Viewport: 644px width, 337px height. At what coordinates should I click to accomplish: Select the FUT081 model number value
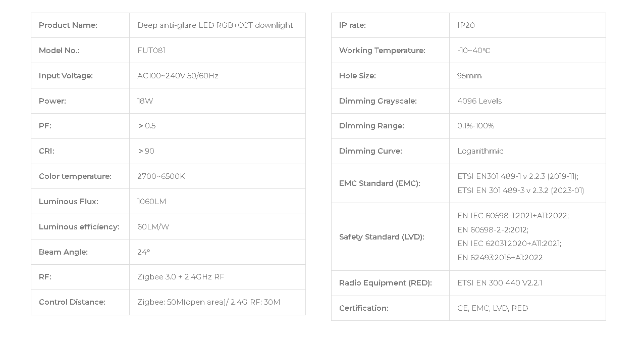(x=151, y=51)
